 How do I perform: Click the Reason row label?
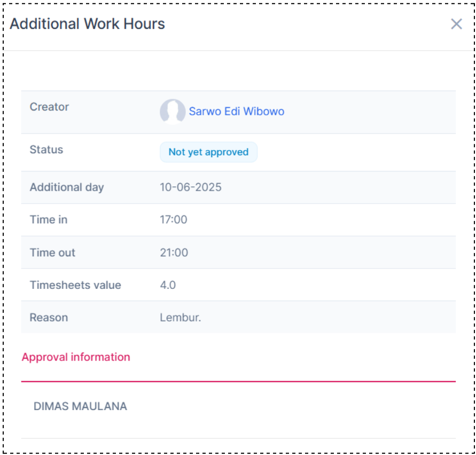pyautogui.click(x=49, y=318)
